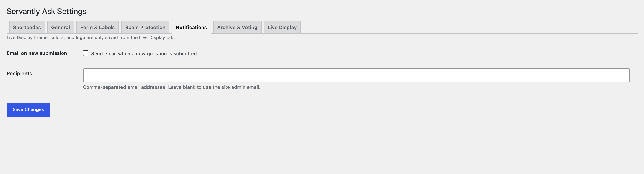Open the Shortcodes tab
This screenshot has width=644, height=174.
click(27, 27)
